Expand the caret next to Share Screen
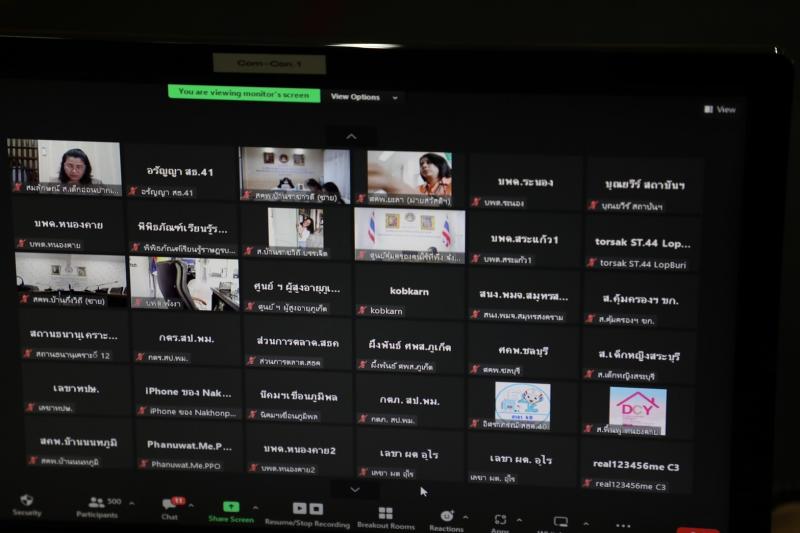Image resolution: width=800 pixels, height=533 pixels. [x=255, y=508]
